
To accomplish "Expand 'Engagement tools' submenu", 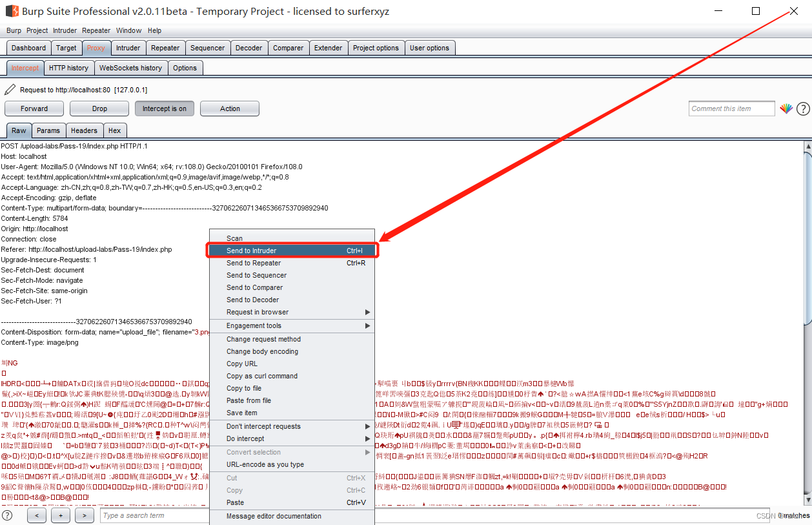I will point(292,325).
